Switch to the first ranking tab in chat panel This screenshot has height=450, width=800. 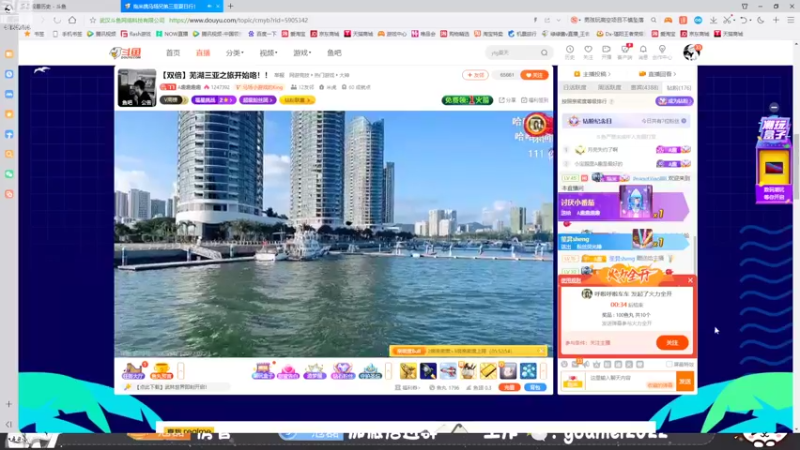[x=574, y=88]
